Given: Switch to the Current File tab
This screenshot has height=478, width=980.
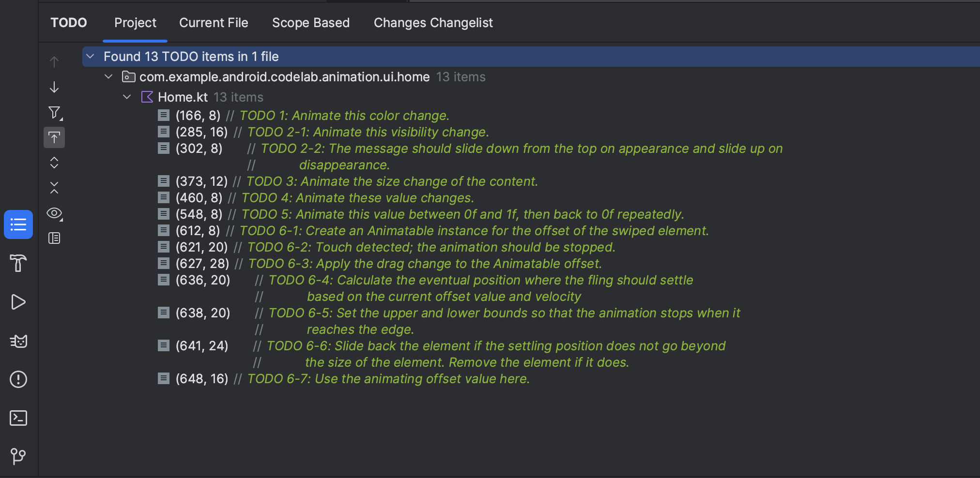Looking at the screenshot, I should click(214, 23).
